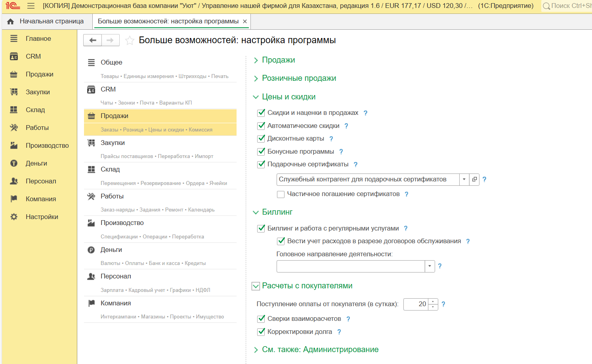Increase payment days with spinner up arrow

(x=433, y=302)
